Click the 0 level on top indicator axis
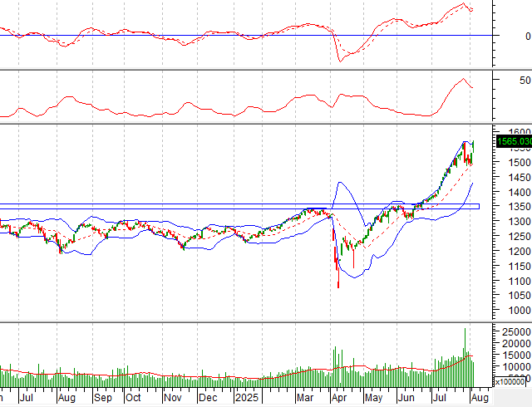 527,37
